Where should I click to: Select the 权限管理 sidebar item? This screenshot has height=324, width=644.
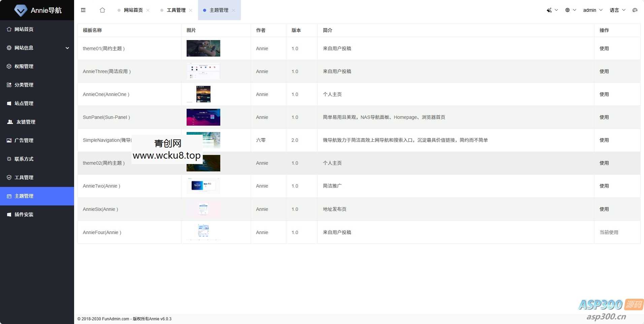24,66
